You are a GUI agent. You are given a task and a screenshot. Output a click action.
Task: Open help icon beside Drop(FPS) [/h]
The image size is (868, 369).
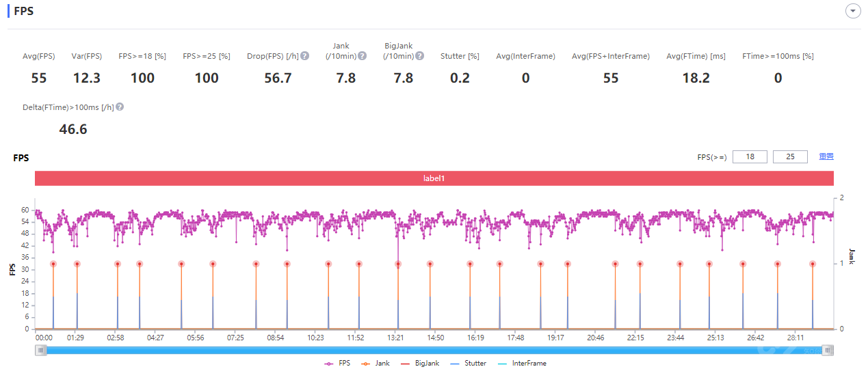point(305,56)
